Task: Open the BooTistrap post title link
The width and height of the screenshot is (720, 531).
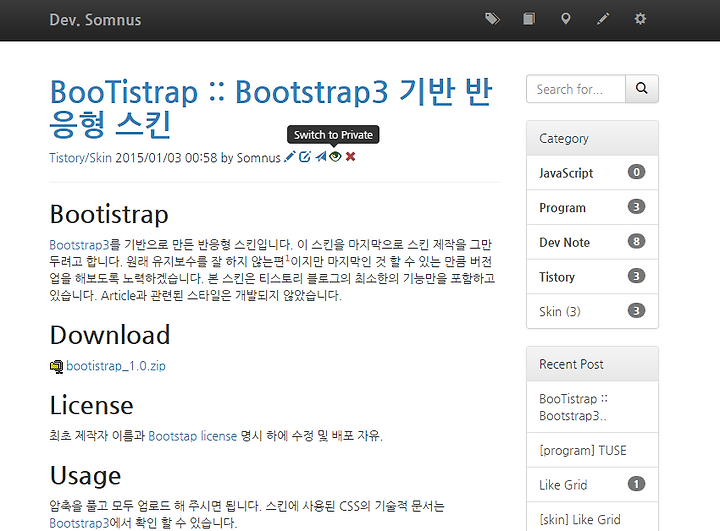Action: (x=271, y=108)
